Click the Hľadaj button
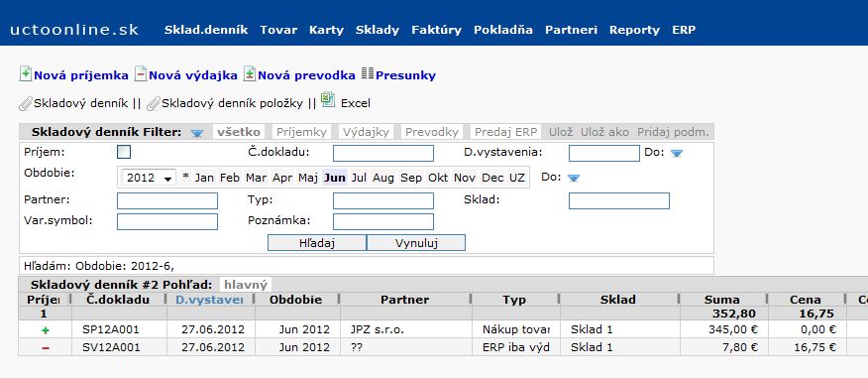 click(317, 243)
